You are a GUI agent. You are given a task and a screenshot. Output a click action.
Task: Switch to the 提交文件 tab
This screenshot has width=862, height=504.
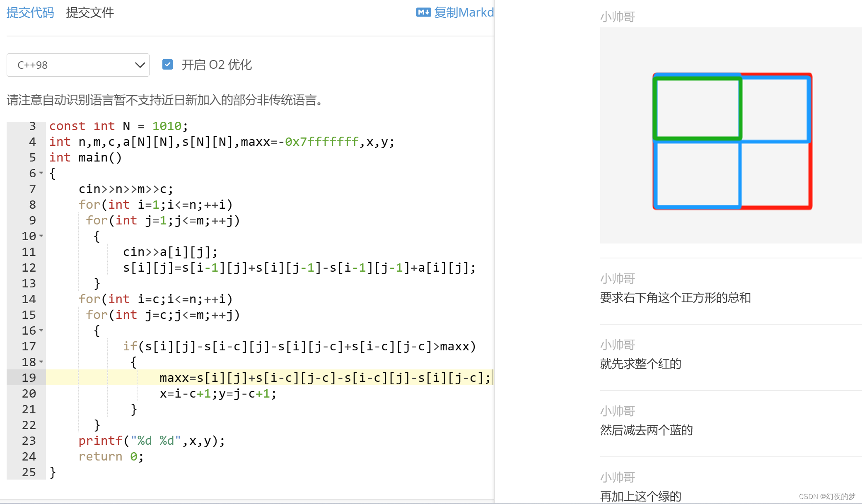click(x=90, y=12)
